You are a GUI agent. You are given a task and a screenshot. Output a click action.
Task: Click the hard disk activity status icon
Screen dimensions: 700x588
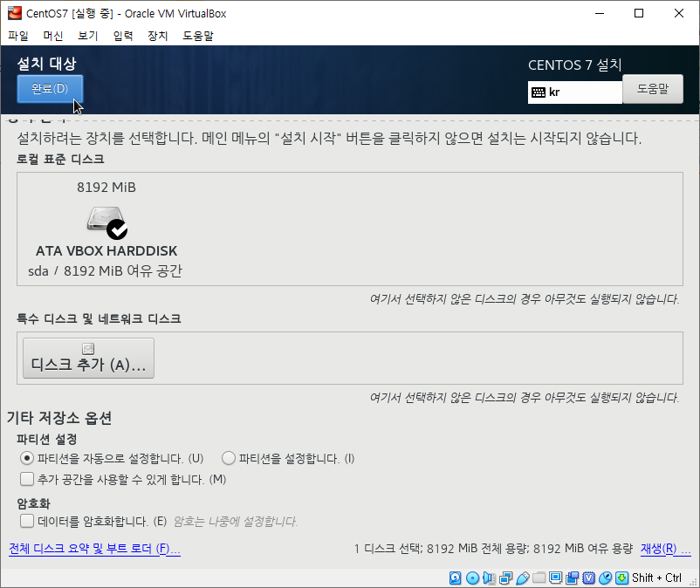(455, 578)
